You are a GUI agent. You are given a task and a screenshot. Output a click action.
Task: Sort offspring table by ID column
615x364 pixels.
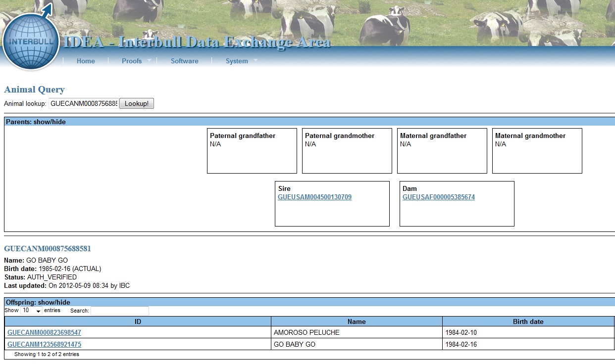point(138,321)
